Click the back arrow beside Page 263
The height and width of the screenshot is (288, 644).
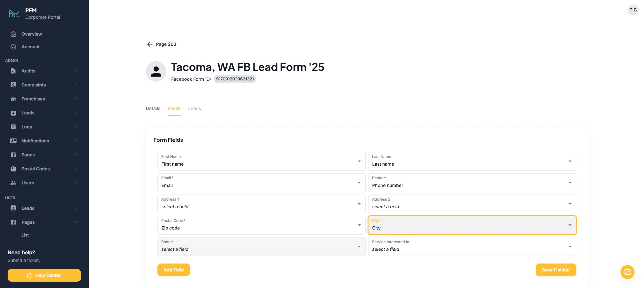coord(149,44)
